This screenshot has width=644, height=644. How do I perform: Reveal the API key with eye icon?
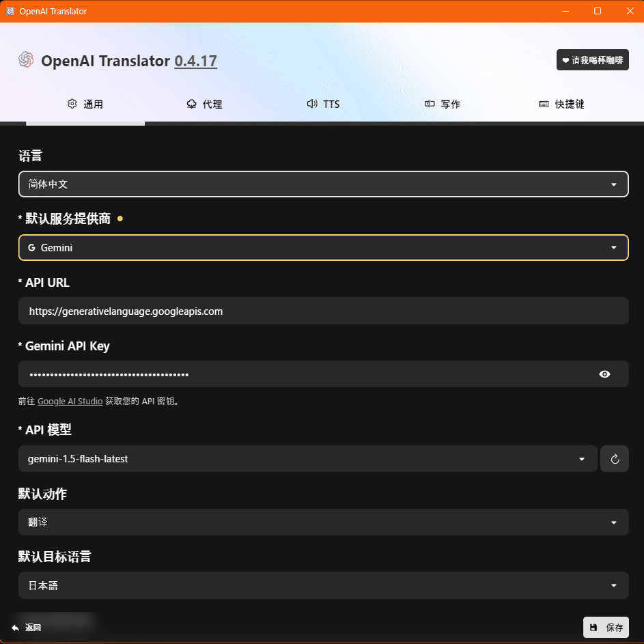604,374
